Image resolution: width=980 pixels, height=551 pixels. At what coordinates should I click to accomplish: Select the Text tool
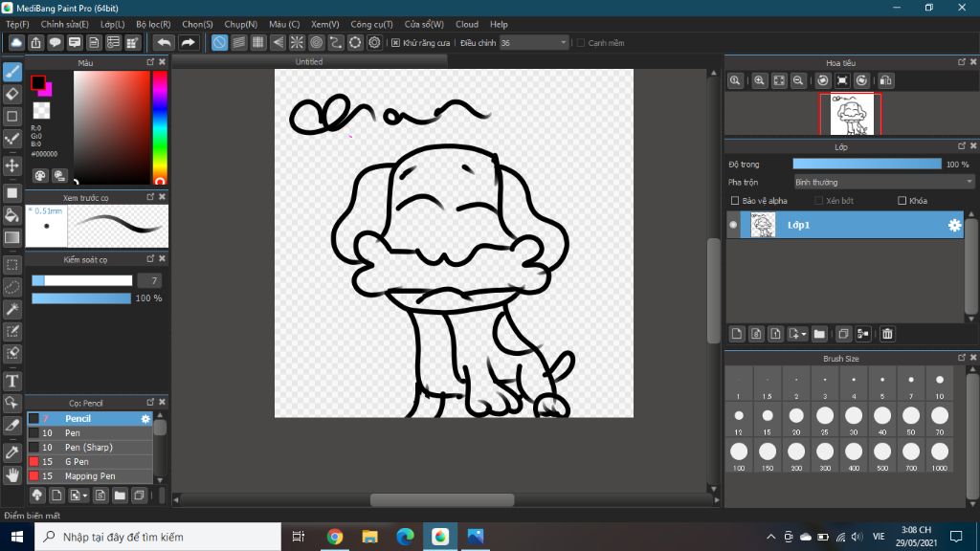pyautogui.click(x=12, y=381)
